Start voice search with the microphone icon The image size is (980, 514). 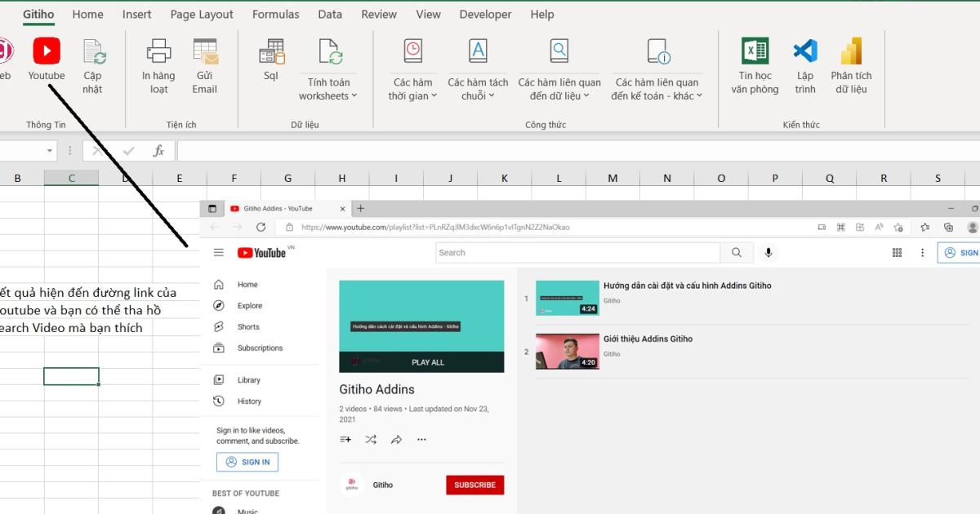(768, 252)
